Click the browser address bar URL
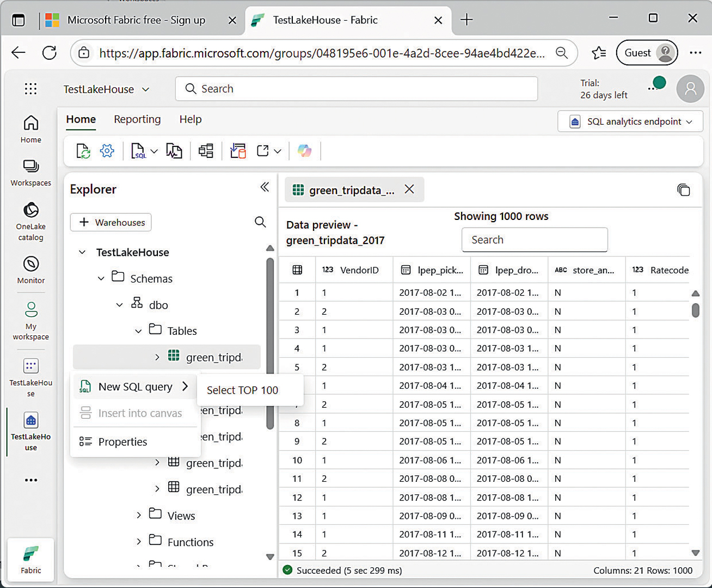The image size is (712, 588). click(x=321, y=53)
